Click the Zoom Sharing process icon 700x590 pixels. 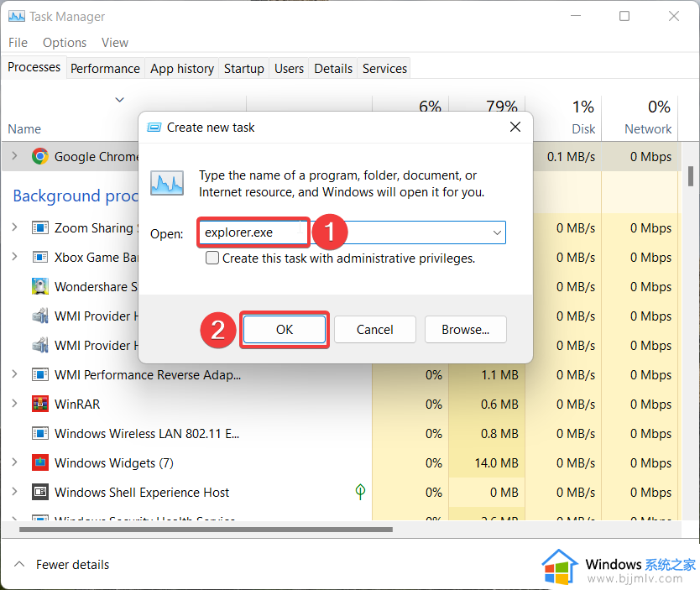click(40, 228)
